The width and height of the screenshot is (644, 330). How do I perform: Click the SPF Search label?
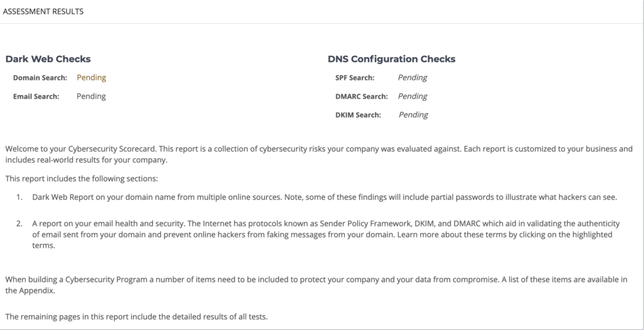[355, 77]
